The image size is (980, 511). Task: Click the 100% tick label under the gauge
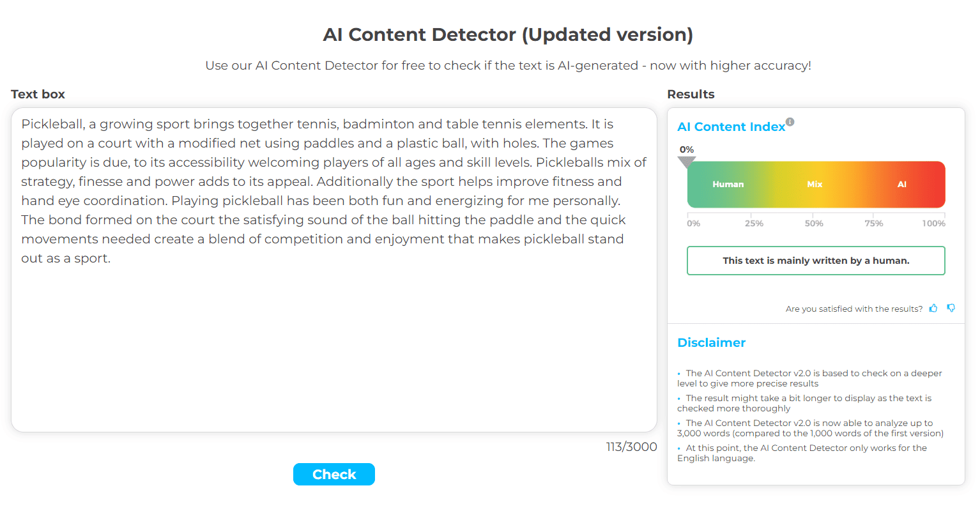(x=933, y=224)
